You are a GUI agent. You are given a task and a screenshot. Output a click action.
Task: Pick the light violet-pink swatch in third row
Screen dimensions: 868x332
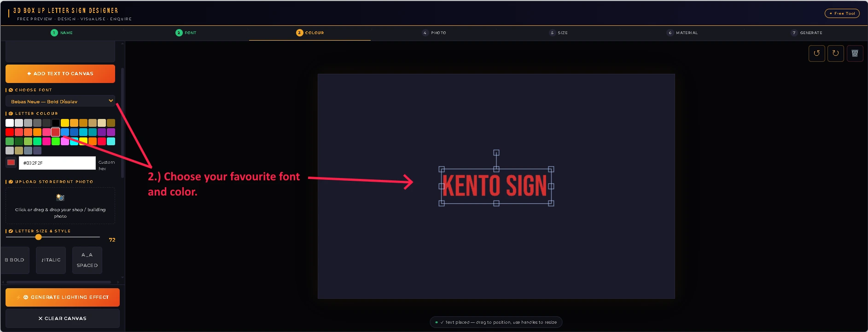pyautogui.click(x=65, y=141)
